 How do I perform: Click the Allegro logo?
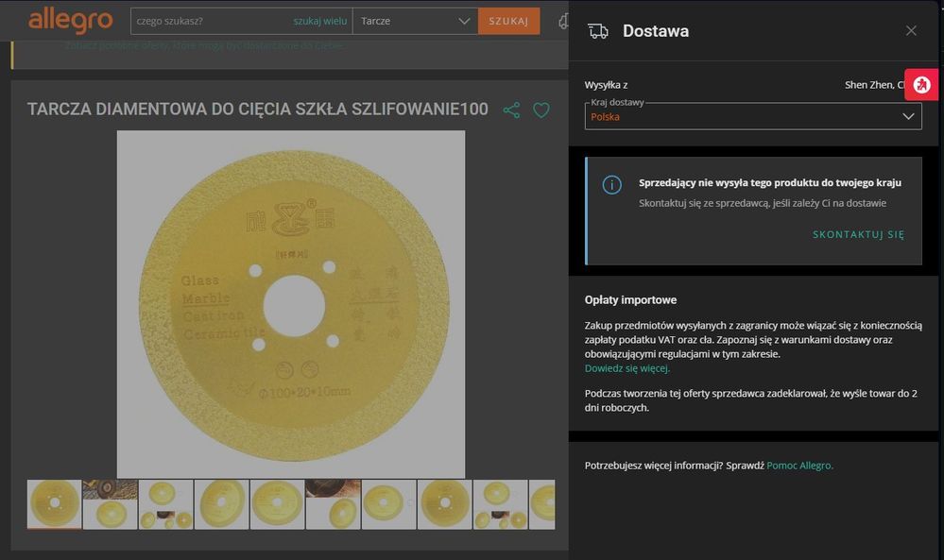[70, 20]
